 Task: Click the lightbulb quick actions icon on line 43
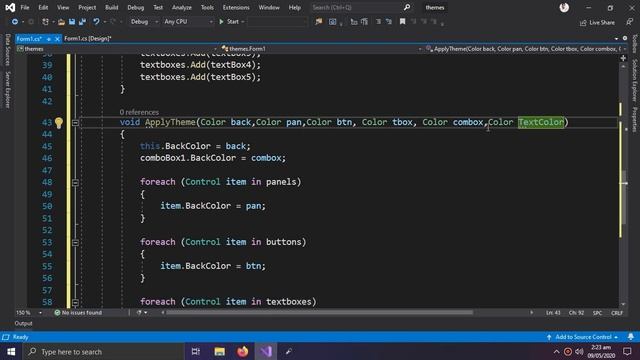pos(59,122)
